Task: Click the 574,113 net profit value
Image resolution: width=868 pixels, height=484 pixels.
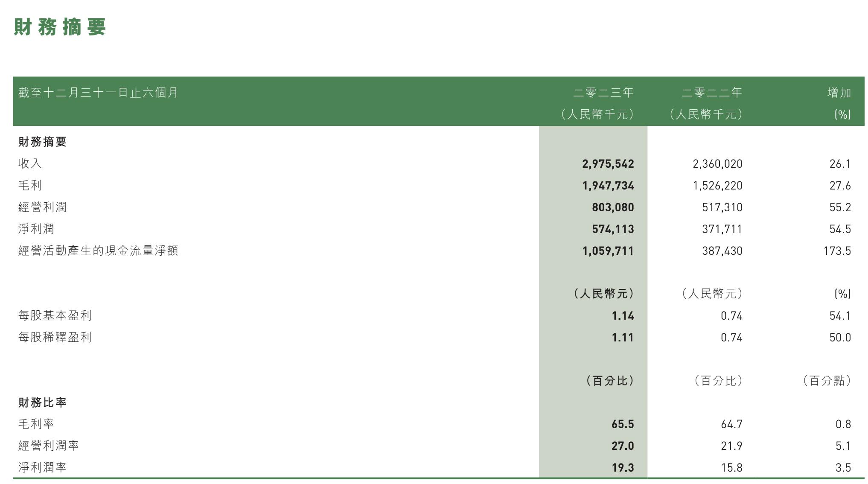Action: point(613,229)
